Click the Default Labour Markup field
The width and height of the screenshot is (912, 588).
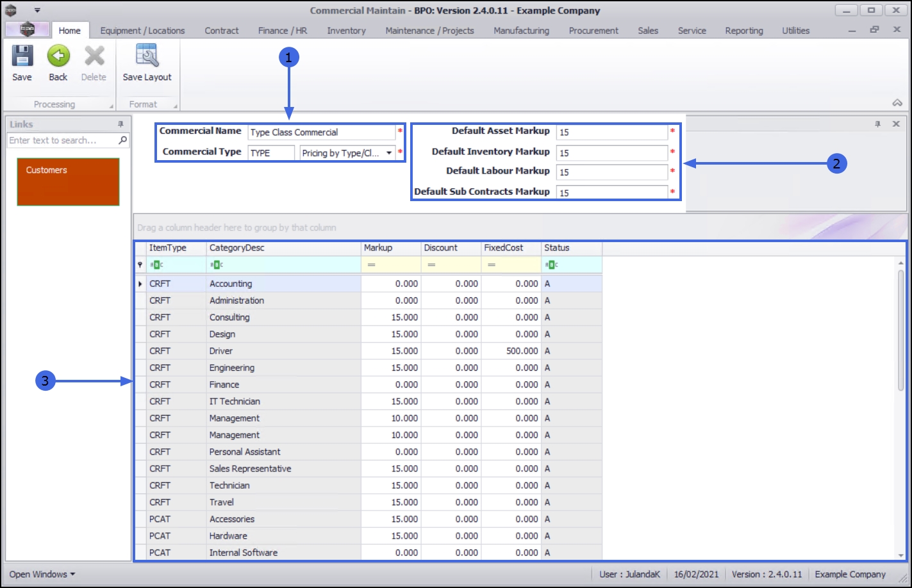(x=611, y=172)
